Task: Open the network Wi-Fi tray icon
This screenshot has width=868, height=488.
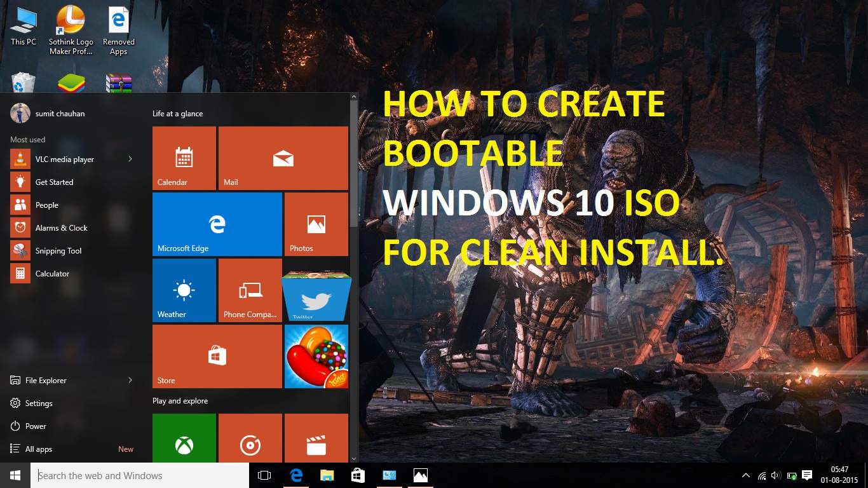Action: click(x=761, y=475)
